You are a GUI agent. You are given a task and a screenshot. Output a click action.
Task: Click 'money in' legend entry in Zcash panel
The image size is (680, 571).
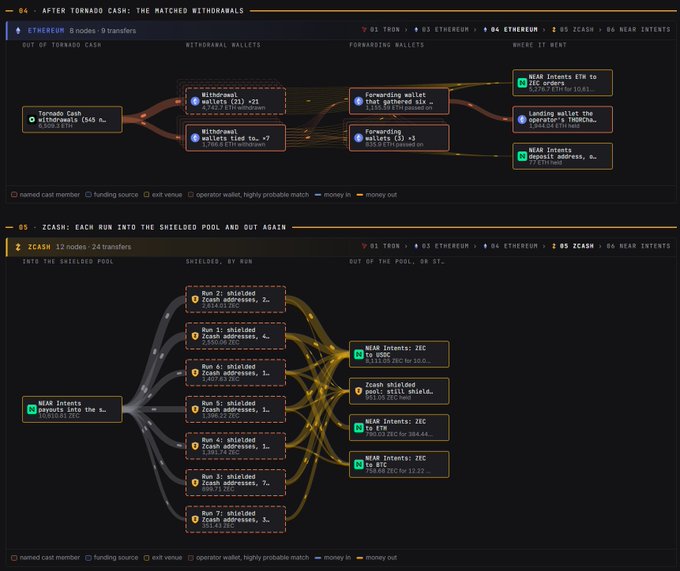pyautogui.click(x=333, y=558)
